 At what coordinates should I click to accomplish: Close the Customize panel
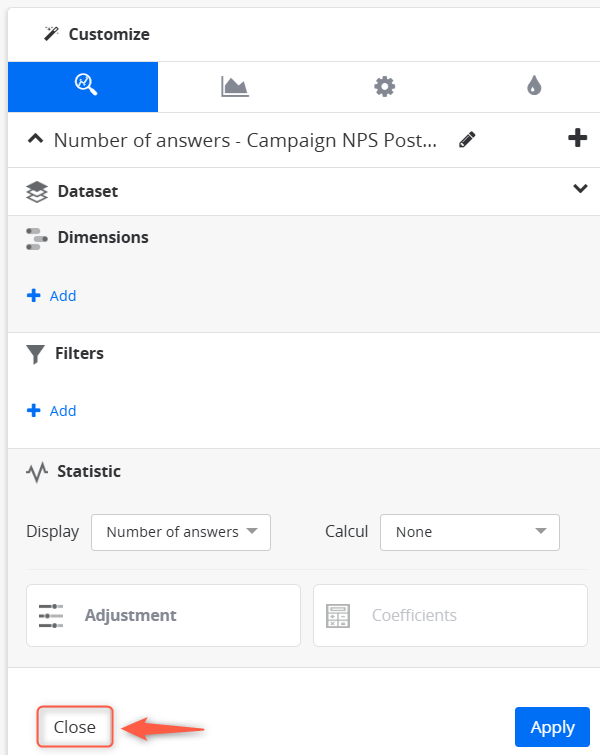(x=75, y=727)
